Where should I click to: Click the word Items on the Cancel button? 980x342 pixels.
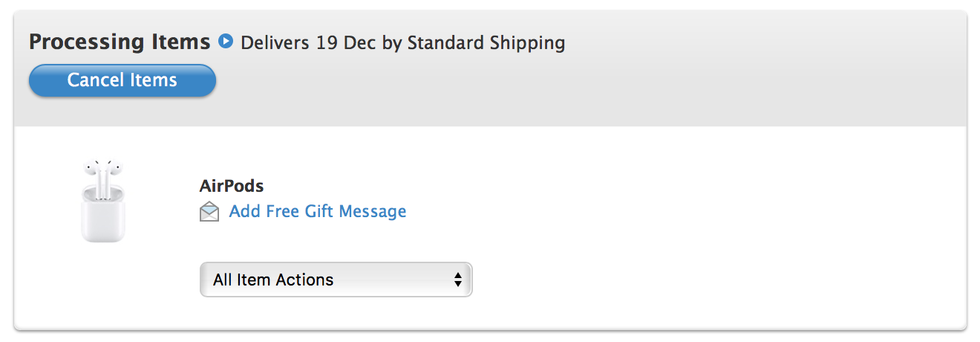click(152, 80)
